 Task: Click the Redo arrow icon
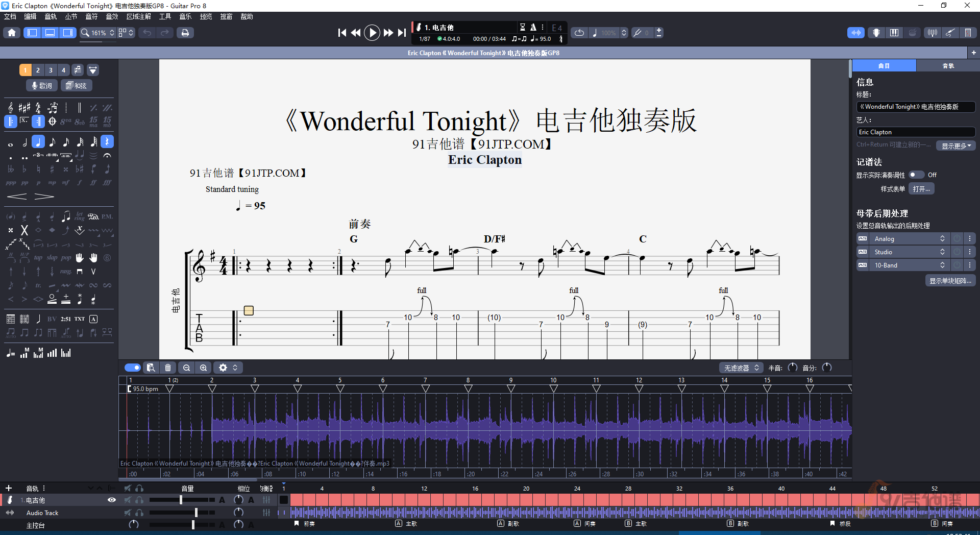pyautogui.click(x=164, y=33)
